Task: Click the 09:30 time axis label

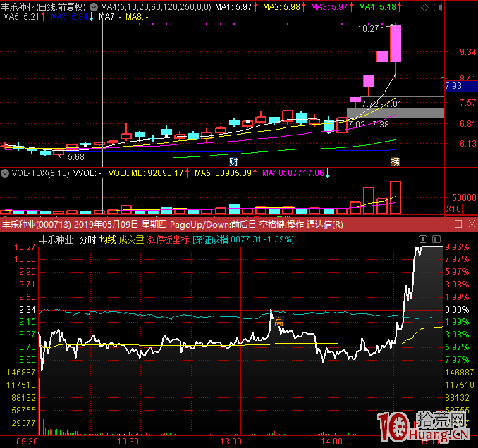Action: 27,441
